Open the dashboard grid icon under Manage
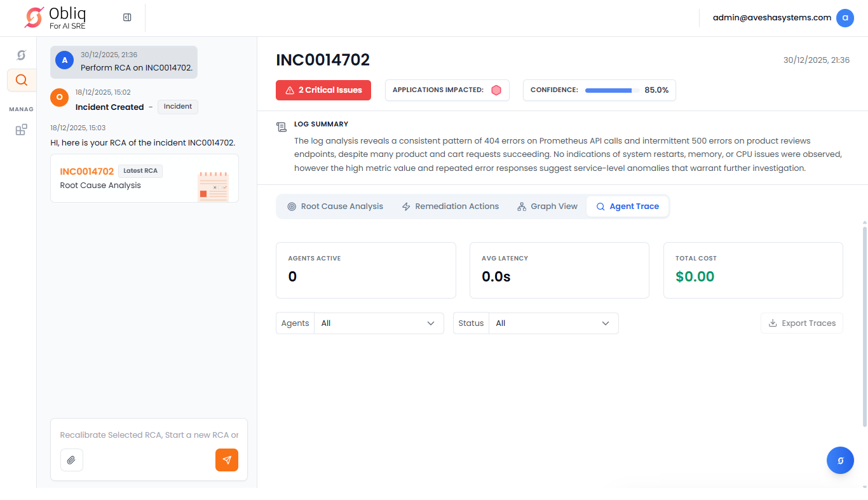The width and height of the screenshot is (868, 500). coord(21,130)
